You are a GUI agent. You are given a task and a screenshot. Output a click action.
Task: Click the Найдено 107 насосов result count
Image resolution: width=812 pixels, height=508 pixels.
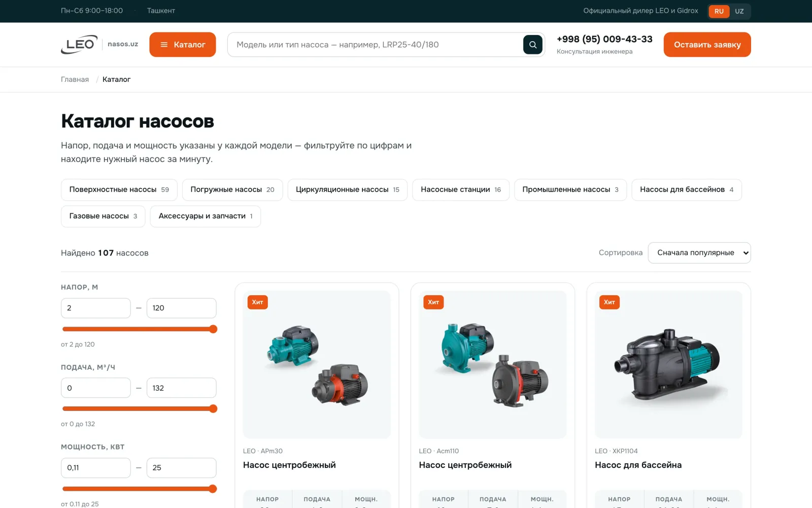point(105,253)
